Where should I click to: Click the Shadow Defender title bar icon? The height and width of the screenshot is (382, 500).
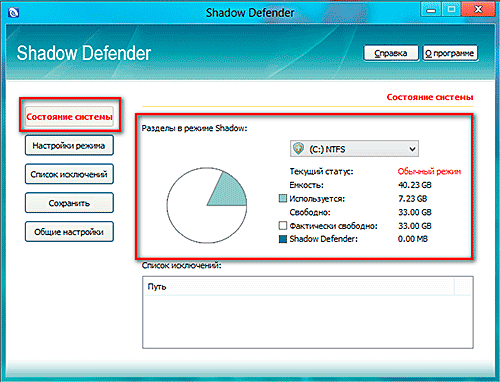13,13
